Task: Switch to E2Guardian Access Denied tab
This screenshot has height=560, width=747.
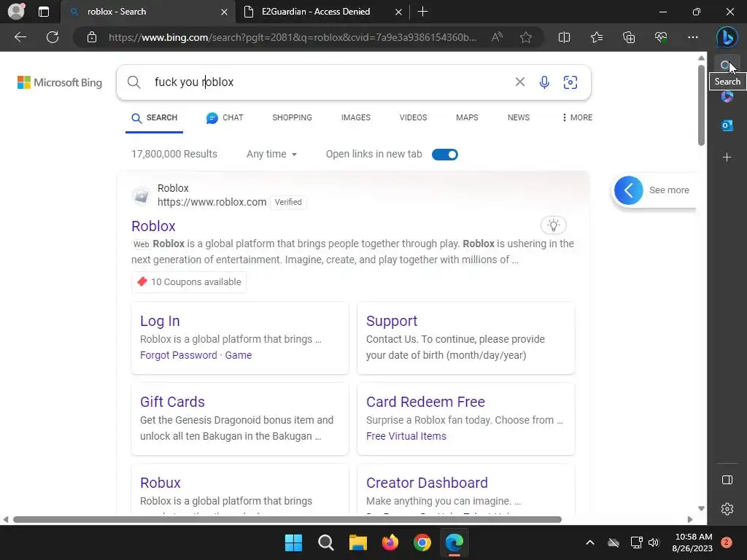Action: [x=315, y=12]
